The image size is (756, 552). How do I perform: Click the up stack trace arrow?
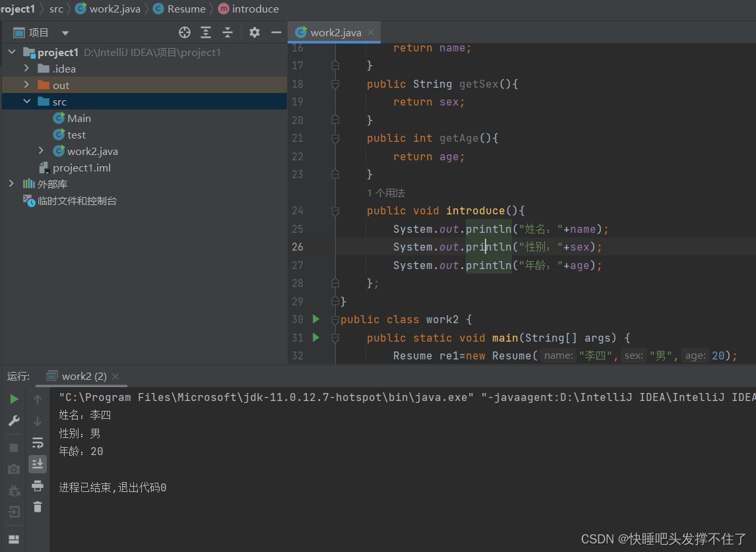pos(38,399)
